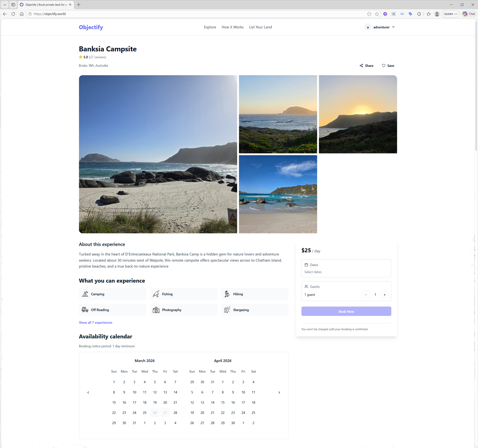This screenshot has height=448, width=478.
Task: Expand the adventurer account dropdown
Action: pos(380,27)
